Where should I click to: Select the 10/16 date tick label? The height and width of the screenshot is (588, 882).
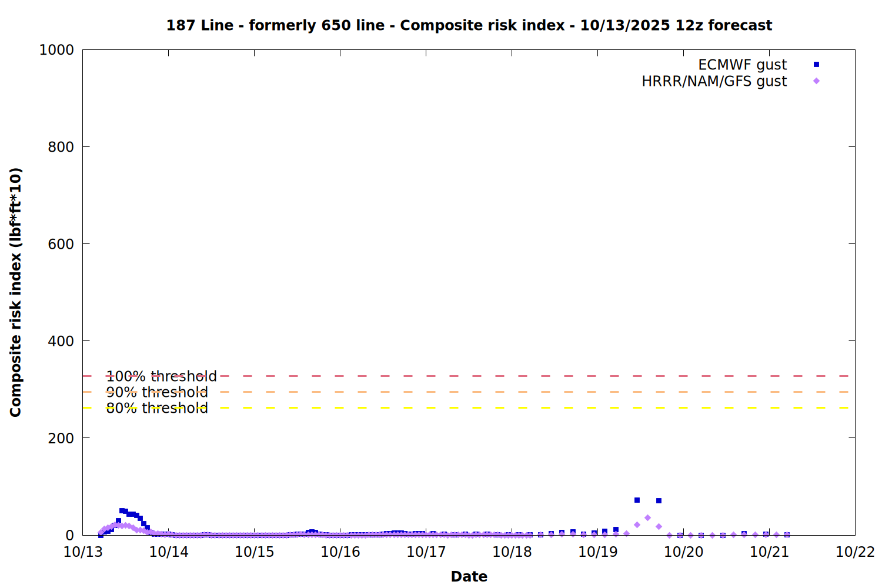click(340, 552)
